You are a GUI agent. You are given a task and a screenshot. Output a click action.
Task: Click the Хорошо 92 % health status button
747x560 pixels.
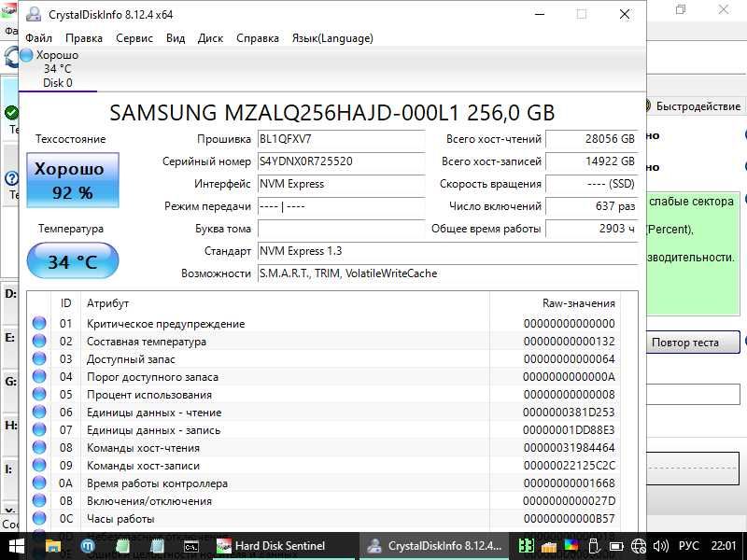[x=73, y=180]
